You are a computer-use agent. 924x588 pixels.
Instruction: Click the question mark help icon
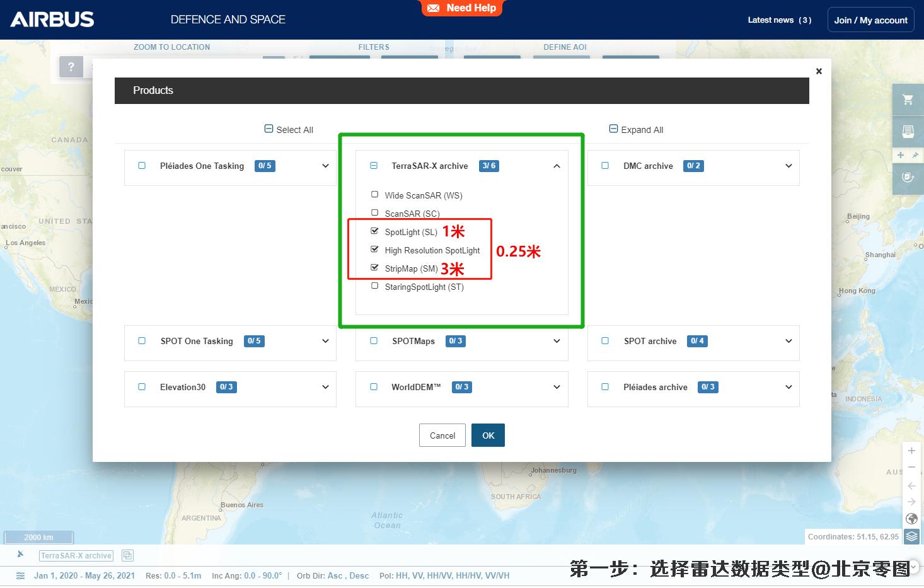[x=71, y=67]
